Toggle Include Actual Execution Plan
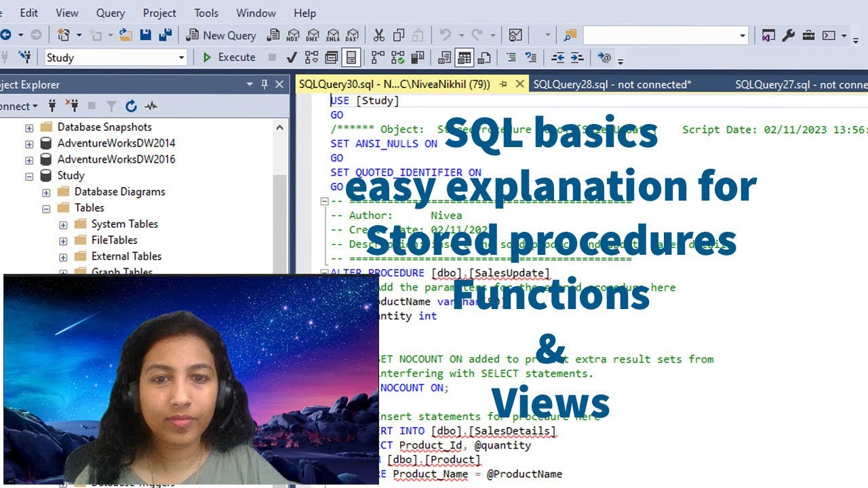The height and width of the screenshot is (488, 868). 378,58
